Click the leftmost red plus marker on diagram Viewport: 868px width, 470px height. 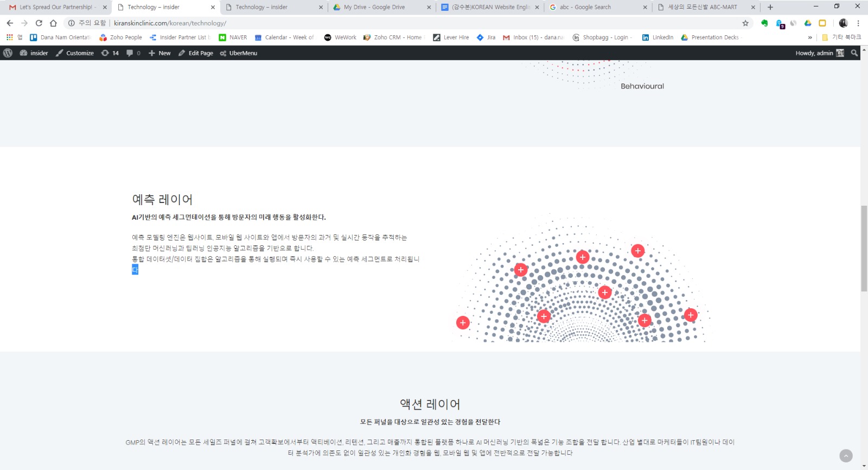[463, 323]
